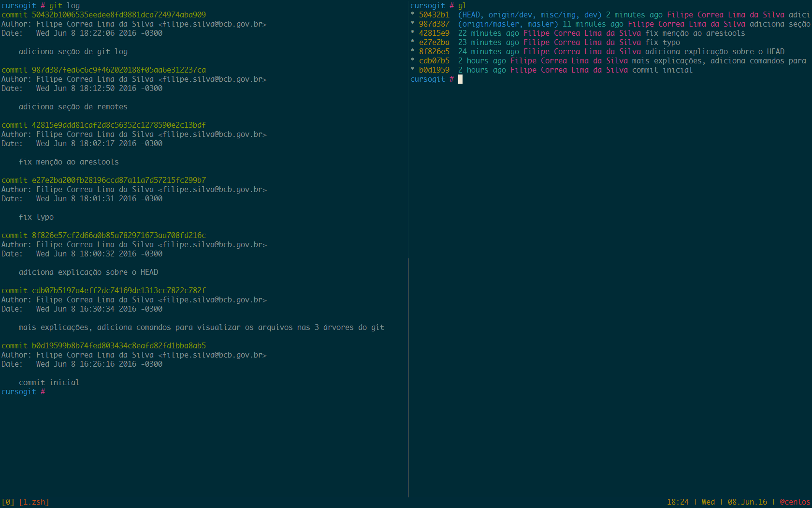Select tmux window '[1.zsh]' in status bar
The width and height of the screenshot is (812, 508).
(x=34, y=502)
